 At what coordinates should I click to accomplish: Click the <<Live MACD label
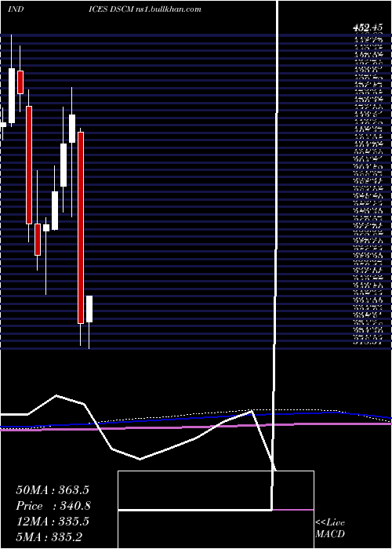(x=330, y=529)
